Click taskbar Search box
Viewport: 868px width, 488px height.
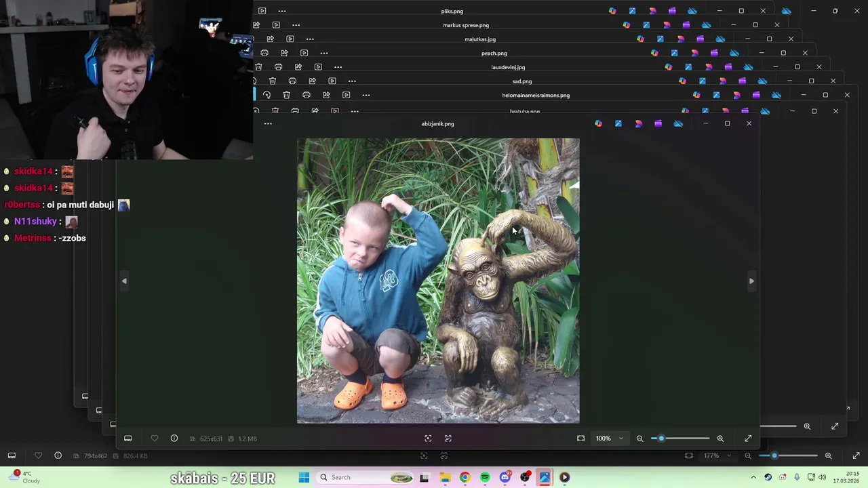[366, 477]
